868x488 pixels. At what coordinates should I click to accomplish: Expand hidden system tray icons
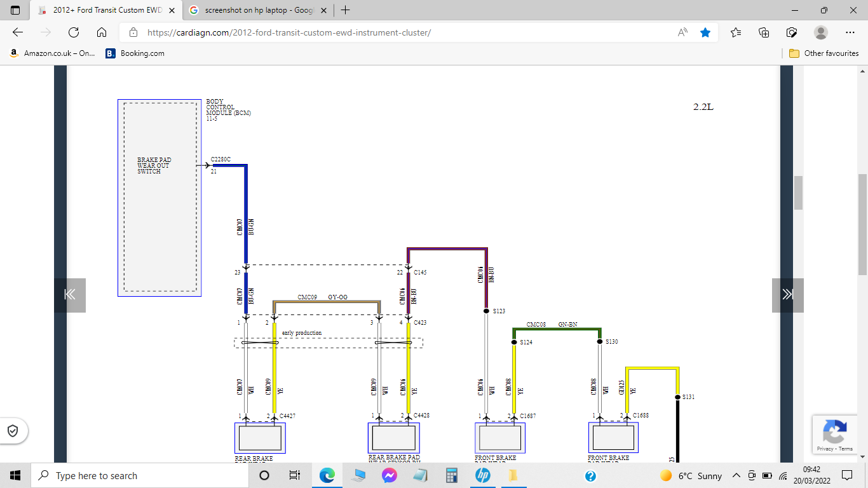[735, 475]
